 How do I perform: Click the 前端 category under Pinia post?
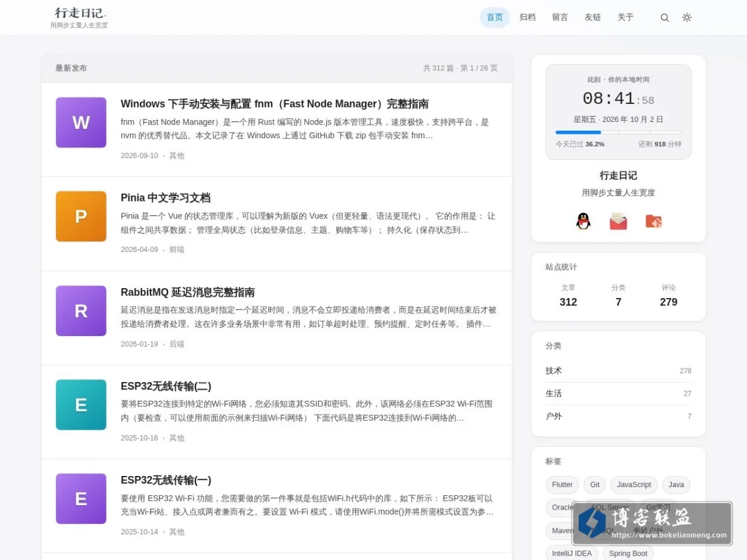(x=177, y=250)
